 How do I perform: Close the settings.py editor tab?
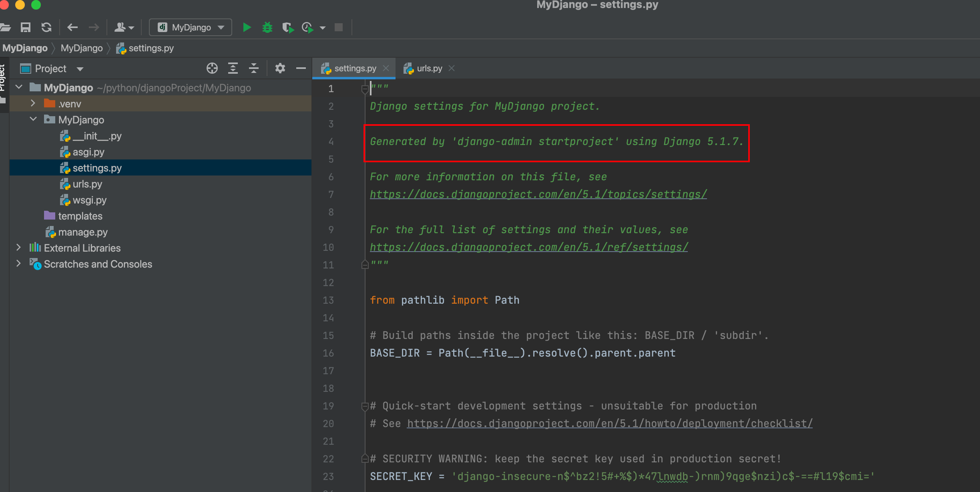[x=386, y=68]
